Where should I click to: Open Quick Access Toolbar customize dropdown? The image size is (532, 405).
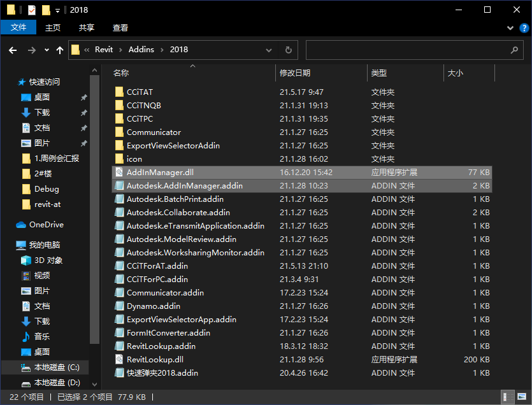point(58,11)
